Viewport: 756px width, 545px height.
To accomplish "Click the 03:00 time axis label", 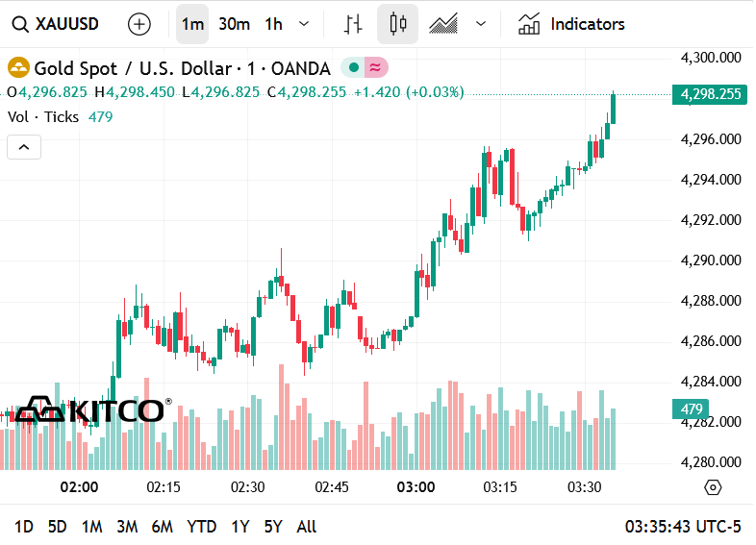I will (x=416, y=487).
